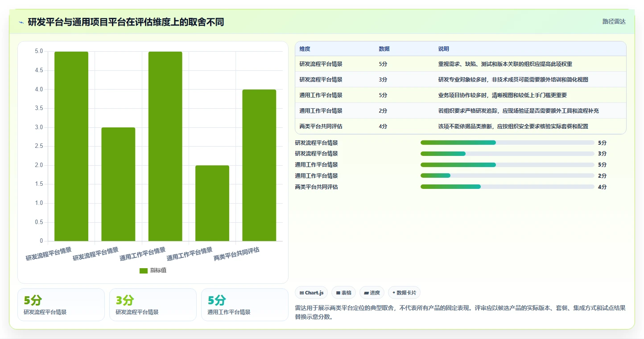Click the 通用工作平台情景 progress bar showing 2分
The height and width of the screenshot is (339, 644).
point(507,176)
